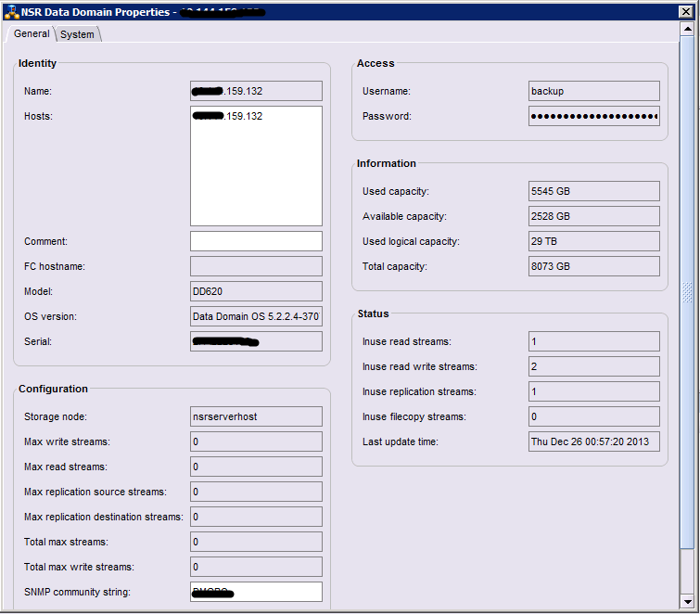Click the vertical scrollbar thumb
The width and height of the screenshot is (700, 614).
pyautogui.click(x=686, y=292)
